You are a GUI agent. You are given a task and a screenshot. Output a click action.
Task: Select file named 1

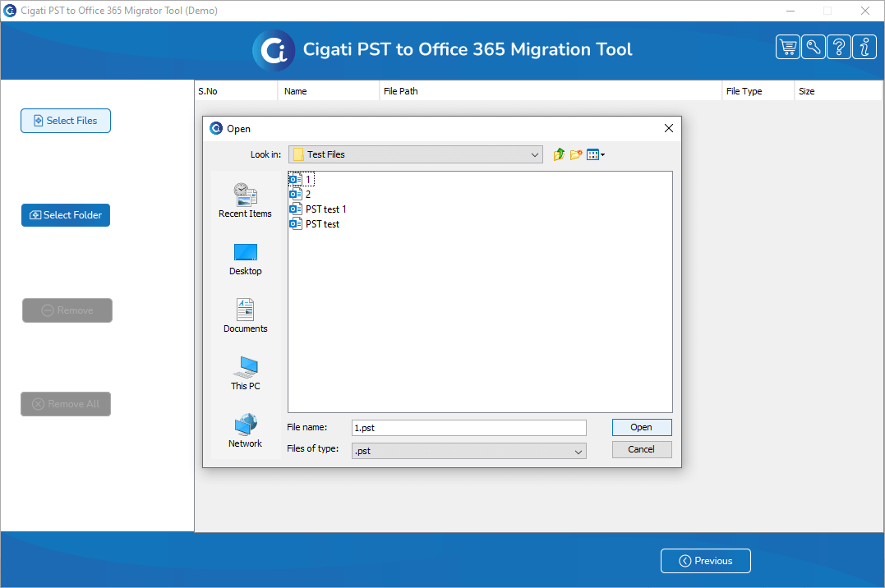301,180
